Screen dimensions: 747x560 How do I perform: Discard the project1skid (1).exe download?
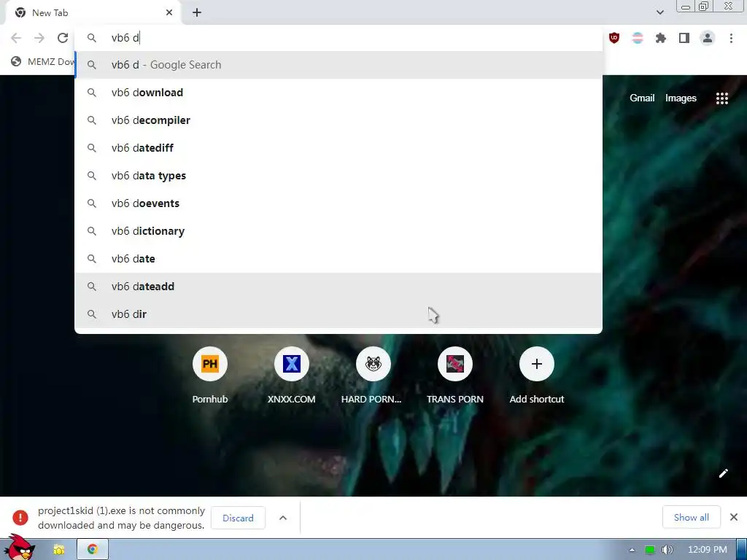[238, 518]
